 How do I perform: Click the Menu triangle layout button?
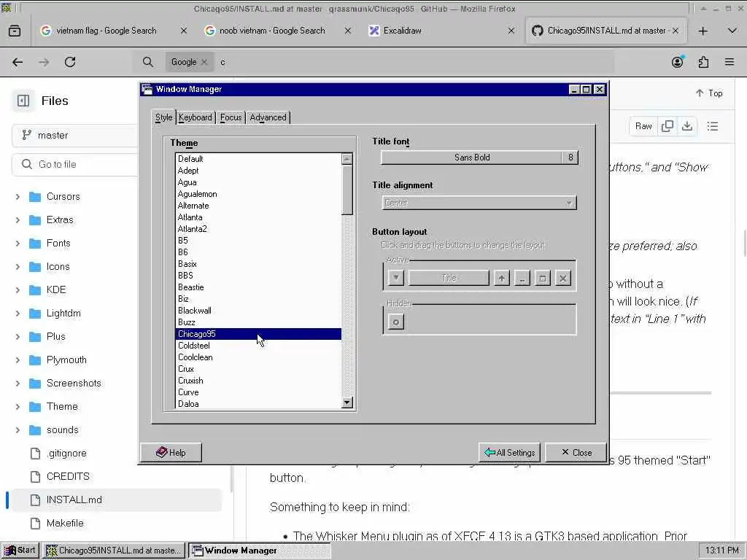click(396, 278)
